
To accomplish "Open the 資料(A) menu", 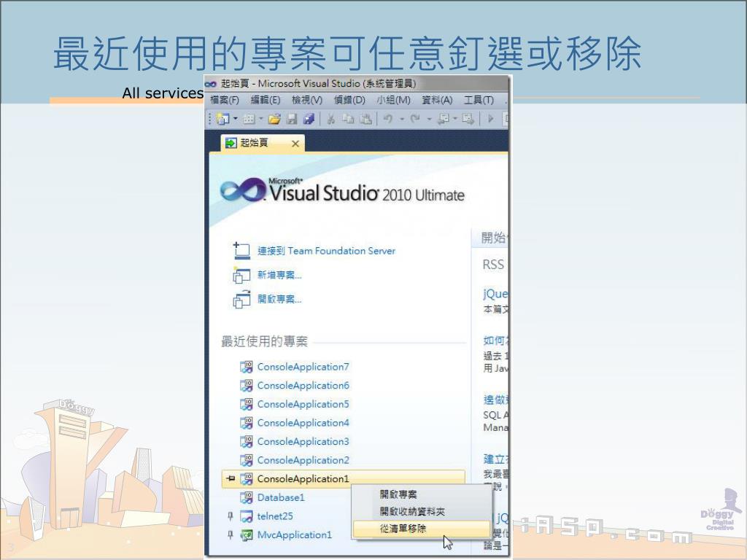I will click(437, 100).
